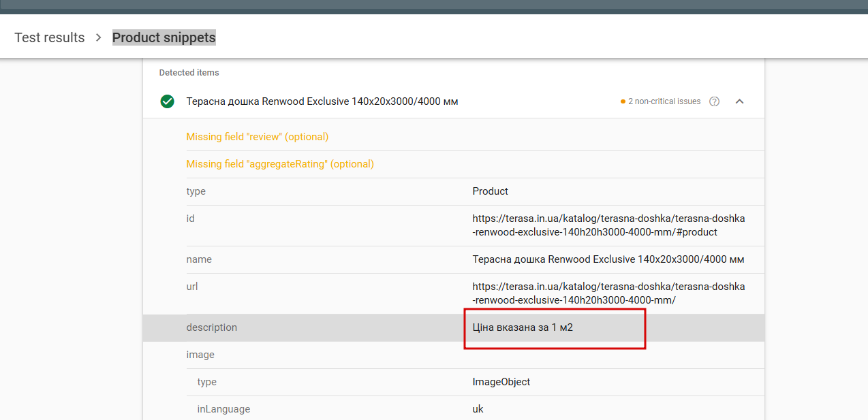Click the orange non-critical issues dot
The height and width of the screenshot is (420, 868).
(x=623, y=101)
